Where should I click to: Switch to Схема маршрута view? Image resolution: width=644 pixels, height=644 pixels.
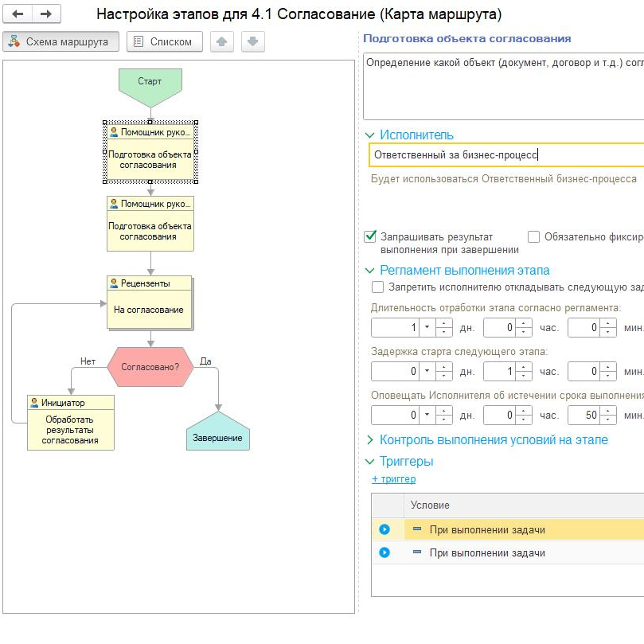click(61, 41)
